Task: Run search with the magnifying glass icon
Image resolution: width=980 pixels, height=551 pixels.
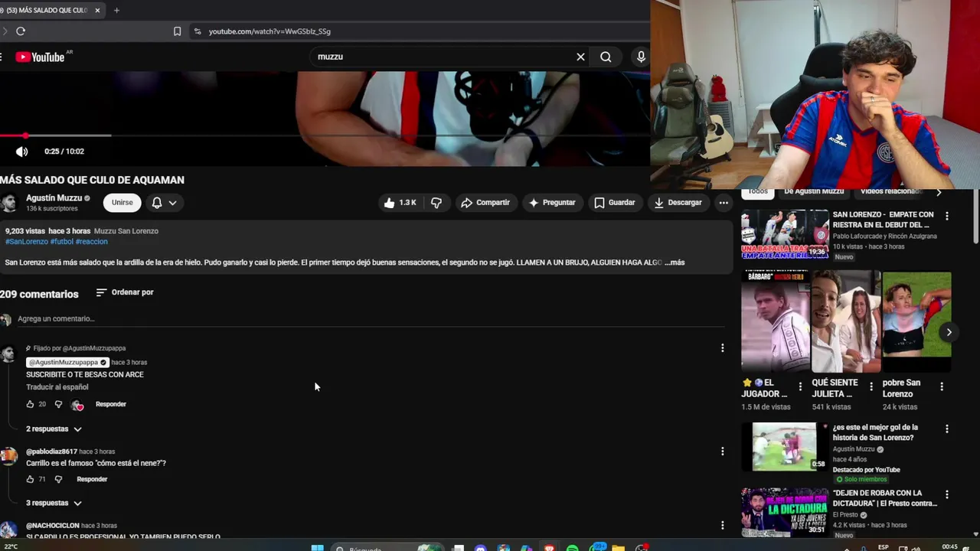Action: pyautogui.click(x=606, y=57)
